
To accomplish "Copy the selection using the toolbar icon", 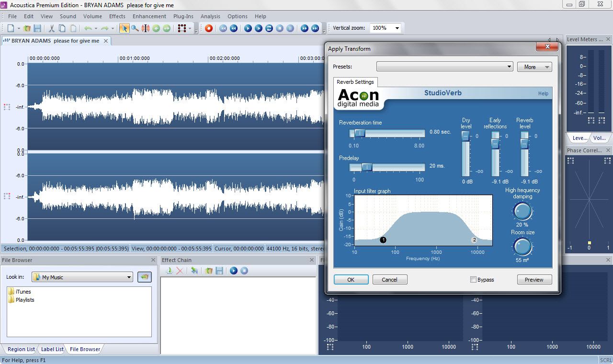I will tap(62, 28).
